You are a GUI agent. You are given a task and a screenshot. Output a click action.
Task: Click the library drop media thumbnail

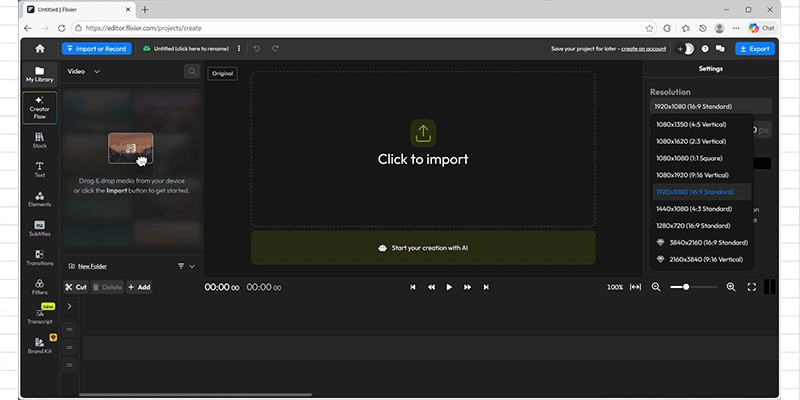[131, 148]
